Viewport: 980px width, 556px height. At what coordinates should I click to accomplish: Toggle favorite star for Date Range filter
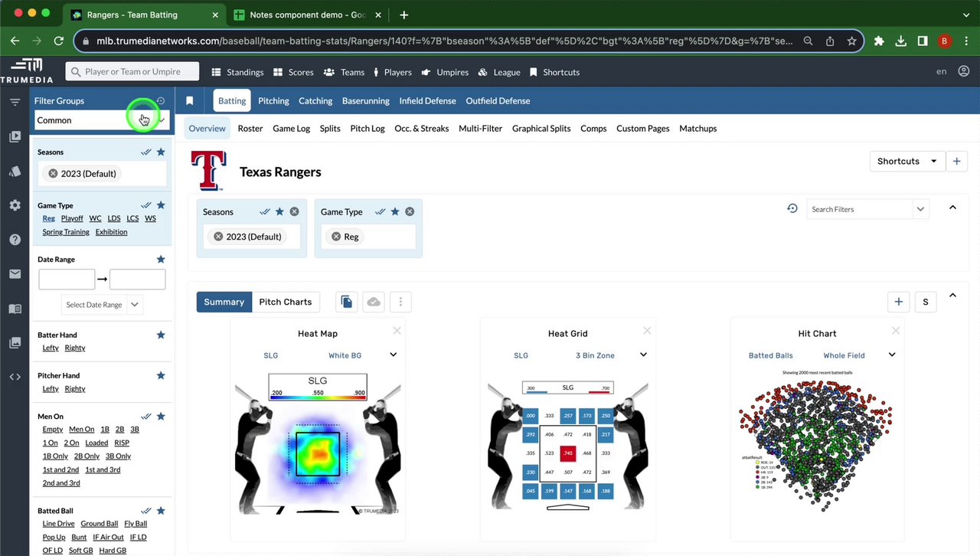pos(161,259)
